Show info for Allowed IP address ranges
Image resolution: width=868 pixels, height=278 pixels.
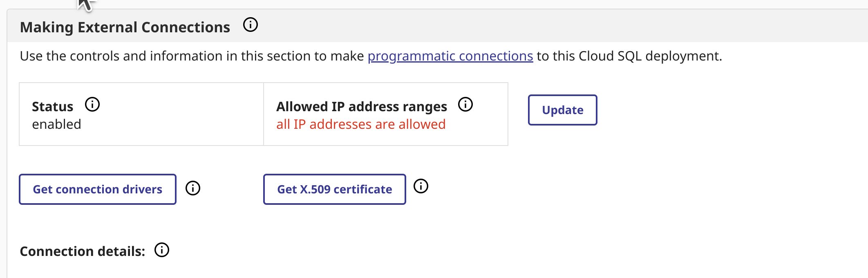pos(465,105)
